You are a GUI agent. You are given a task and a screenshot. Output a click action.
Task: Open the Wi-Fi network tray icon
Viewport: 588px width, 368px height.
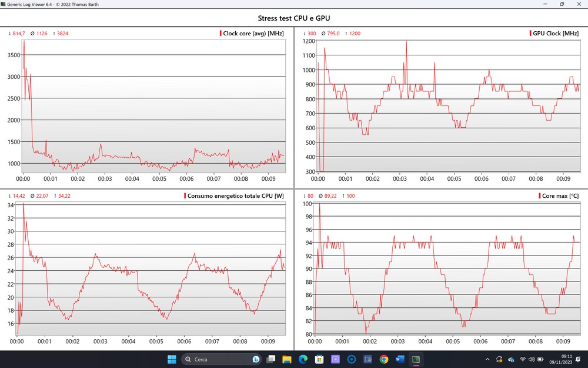[522, 359]
